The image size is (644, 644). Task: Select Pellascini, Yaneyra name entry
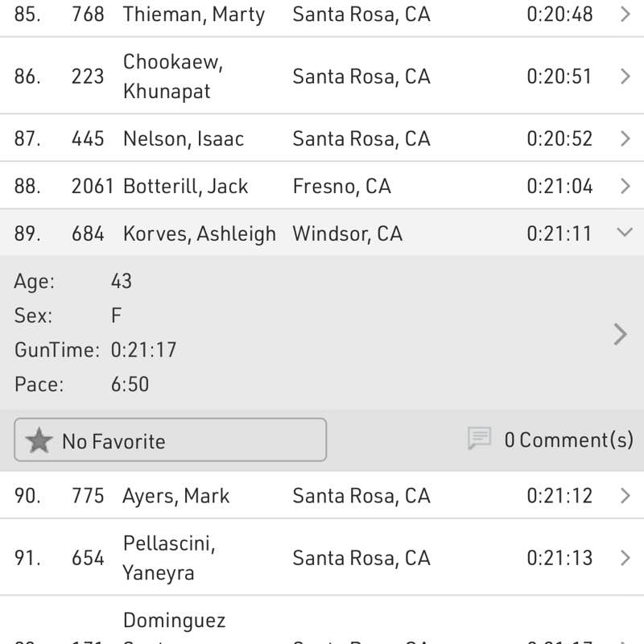167,558
